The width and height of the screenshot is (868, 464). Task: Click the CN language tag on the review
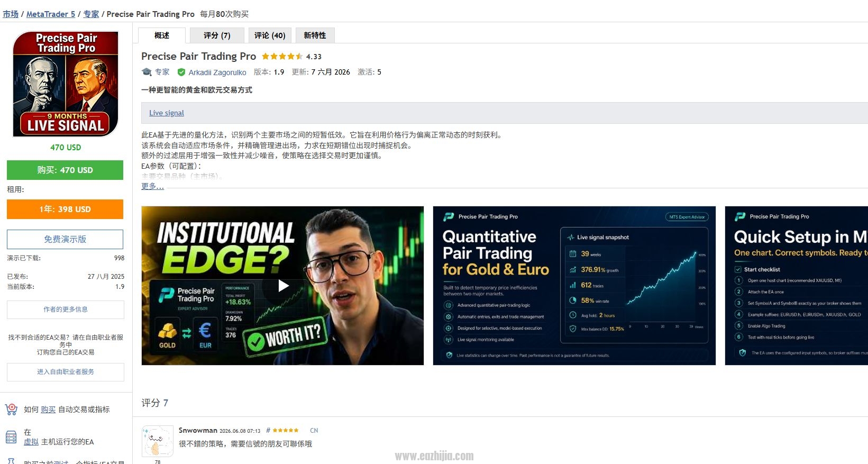point(314,431)
